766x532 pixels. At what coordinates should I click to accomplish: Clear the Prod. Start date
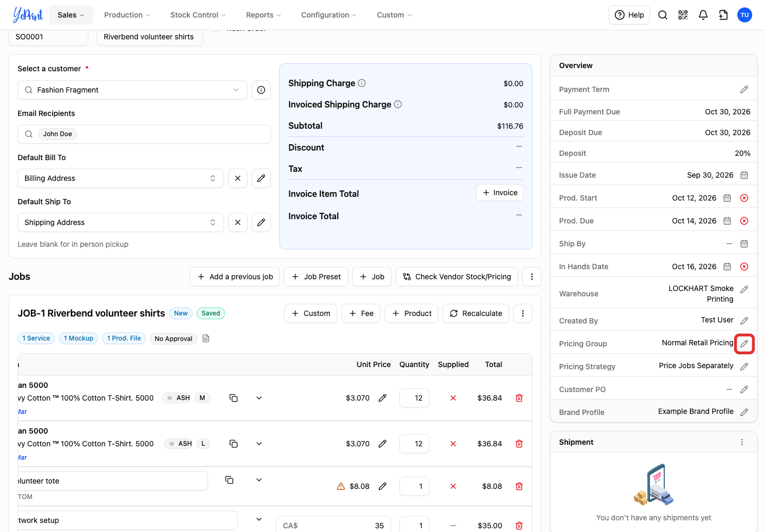coord(744,198)
